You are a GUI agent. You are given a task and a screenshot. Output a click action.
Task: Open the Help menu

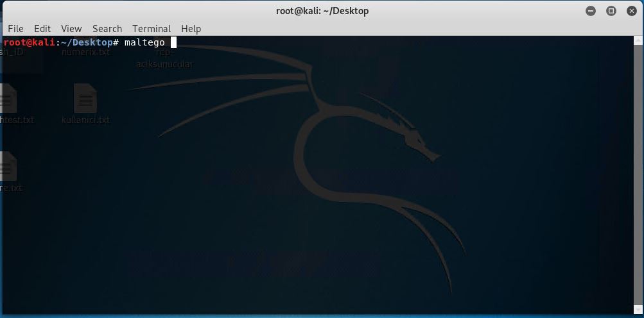(x=191, y=29)
